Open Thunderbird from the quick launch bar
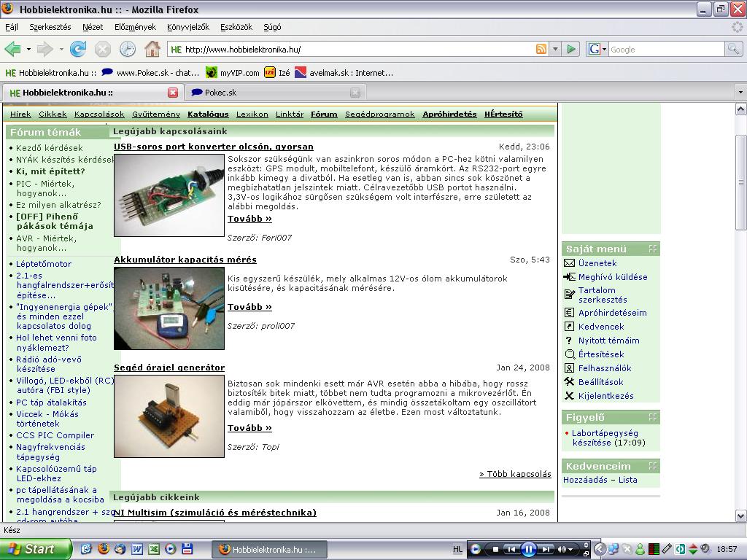 pyautogui.click(x=120, y=549)
